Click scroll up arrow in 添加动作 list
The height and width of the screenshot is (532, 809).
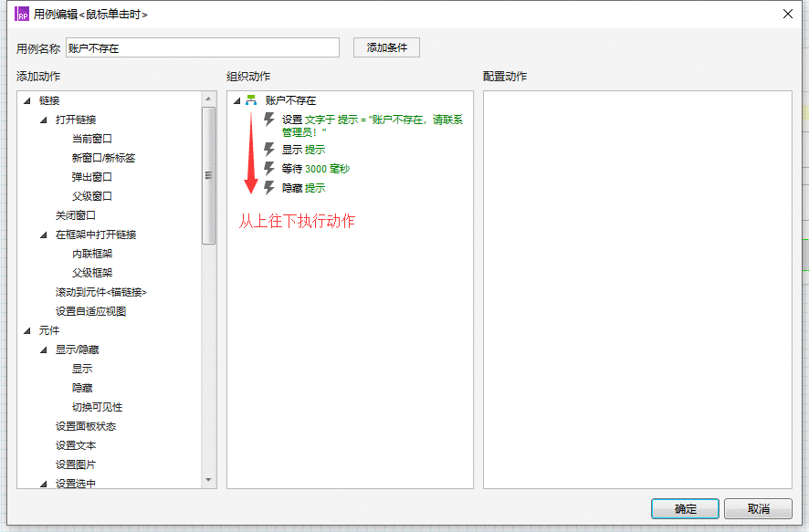point(208,99)
